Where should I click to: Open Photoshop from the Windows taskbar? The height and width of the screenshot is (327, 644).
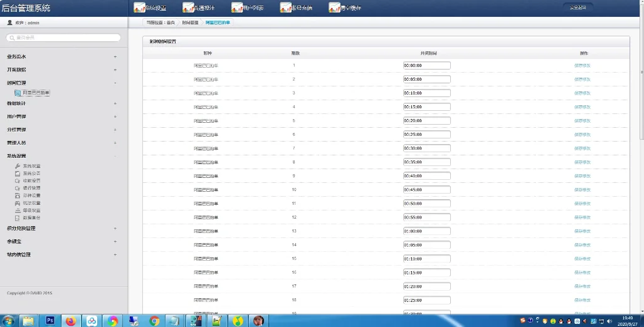click(50, 321)
